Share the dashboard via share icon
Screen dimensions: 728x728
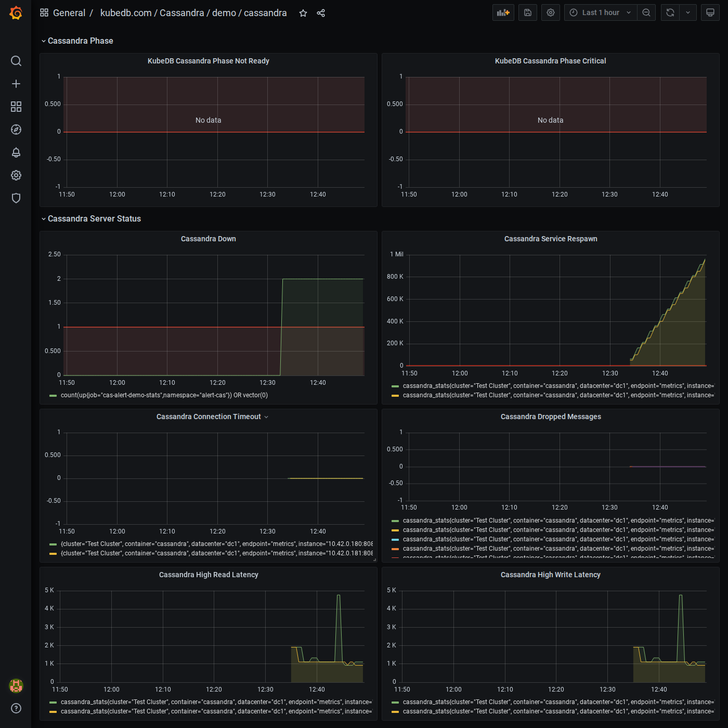[x=321, y=13]
